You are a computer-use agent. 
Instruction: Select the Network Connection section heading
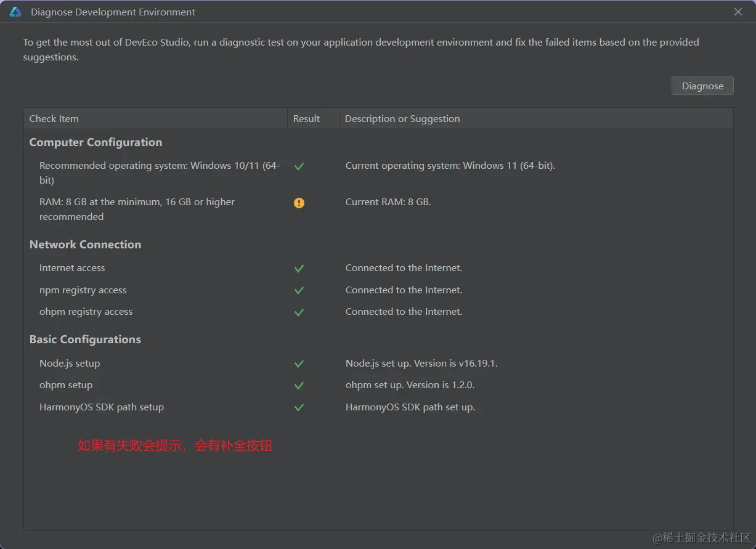[x=85, y=245]
